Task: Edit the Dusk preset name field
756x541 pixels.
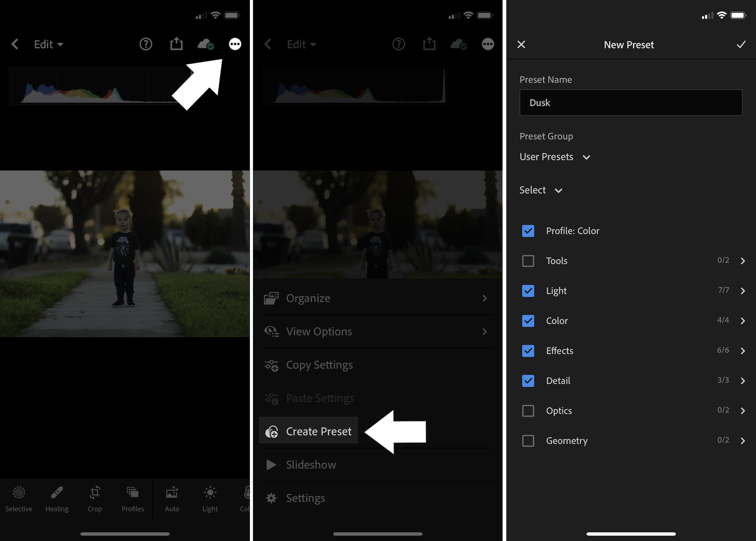Action: tap(631, 102)
